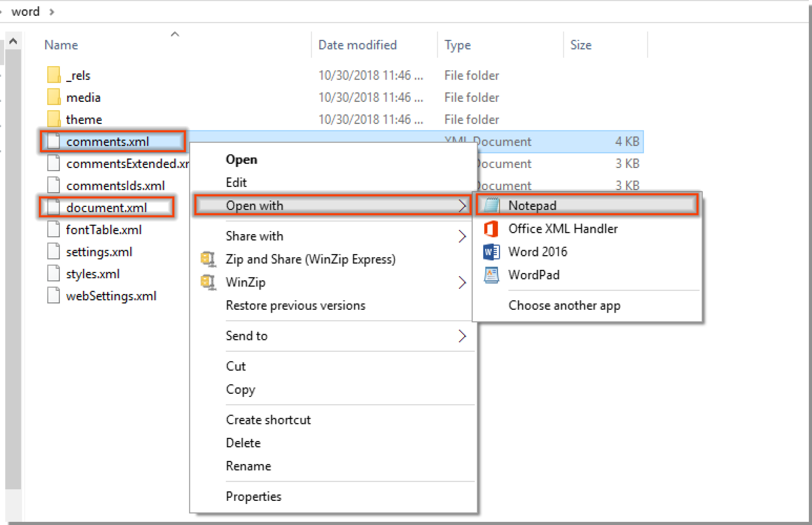The height and width of the screenshot is (525, 812).
Task: Sort files by the Name column header
Action: [x=60, y=45]
